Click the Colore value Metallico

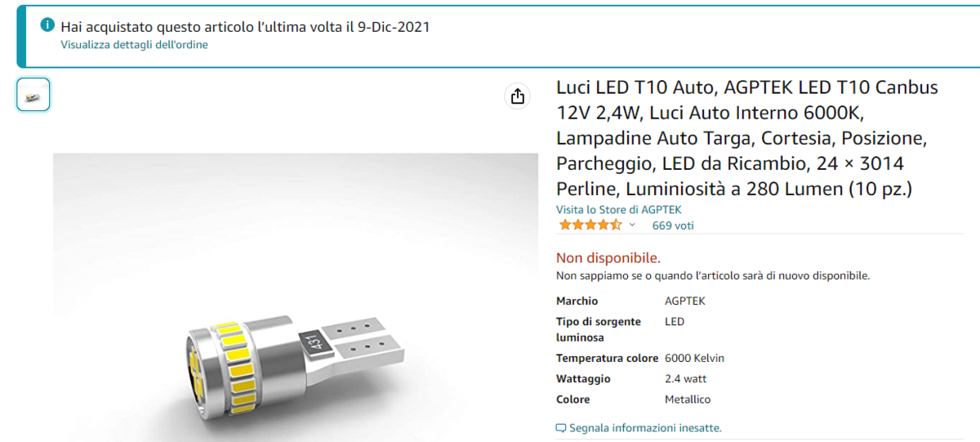click(x=688, y=400)
